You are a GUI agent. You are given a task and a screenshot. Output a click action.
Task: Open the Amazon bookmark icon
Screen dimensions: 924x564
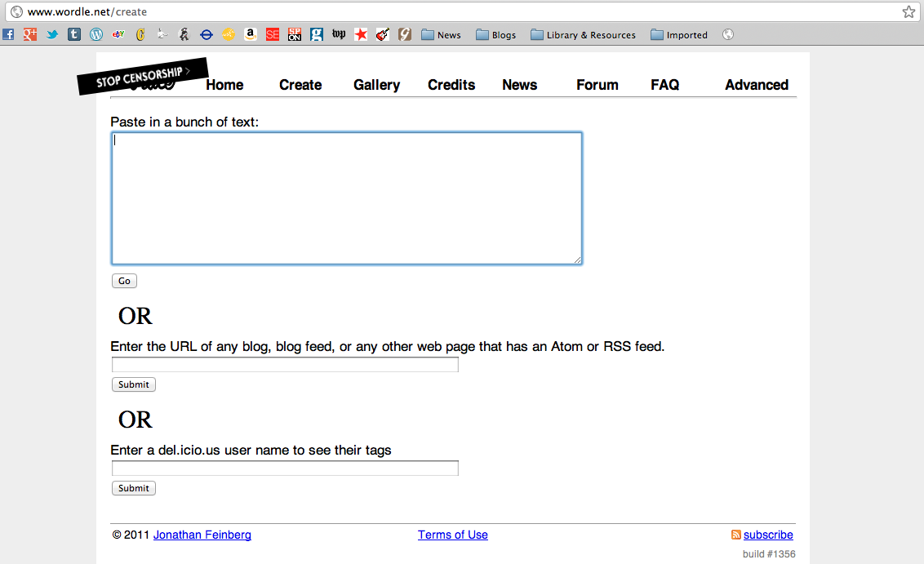[x=251, y=35]
